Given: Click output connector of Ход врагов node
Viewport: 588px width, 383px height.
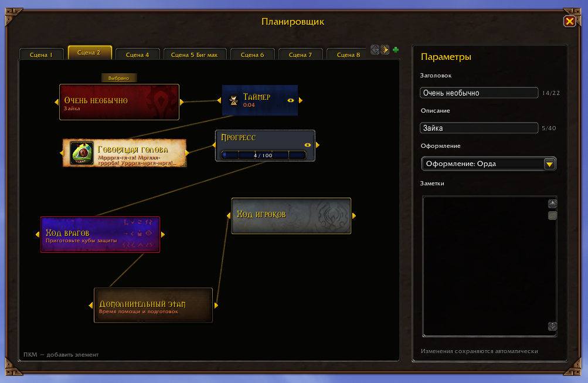Looking at the screenshot, I should pyautogui.click(x=163, y=235).
